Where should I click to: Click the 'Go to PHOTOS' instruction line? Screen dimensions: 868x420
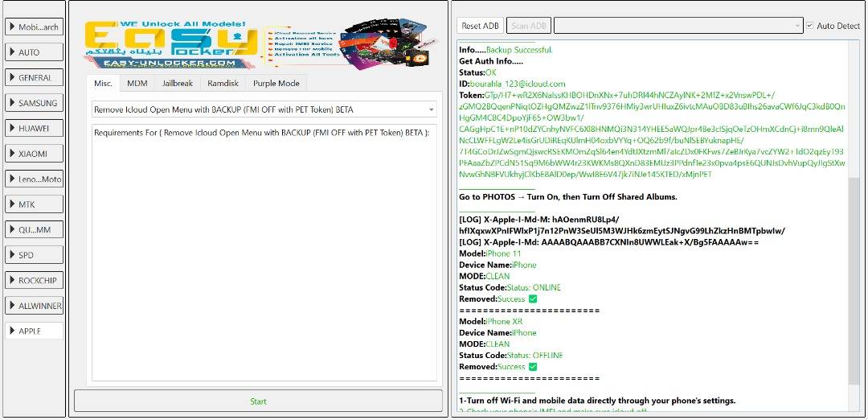568,196
